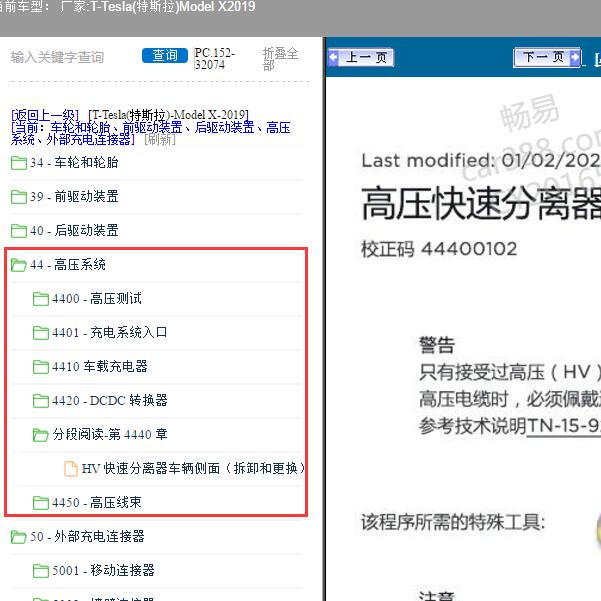Expand 4400 - 高压测试
This screenshot has width=601, height=601.
[97, 299]
